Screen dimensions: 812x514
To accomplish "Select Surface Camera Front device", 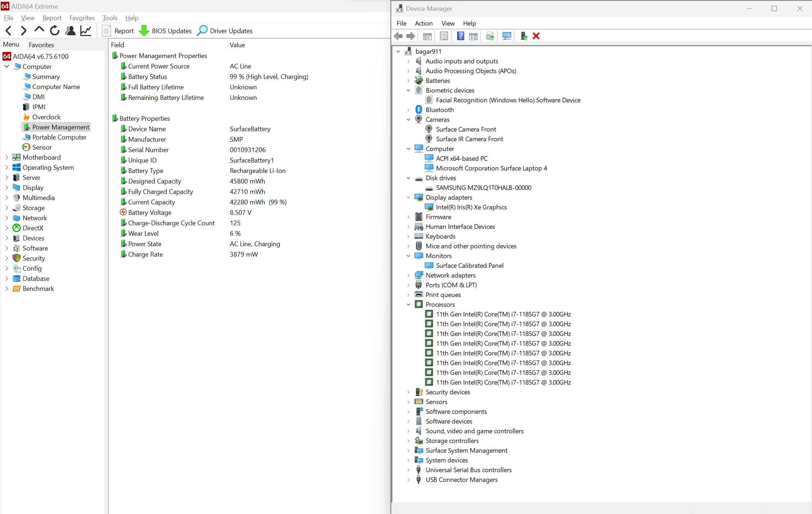I will click(466, 129).
